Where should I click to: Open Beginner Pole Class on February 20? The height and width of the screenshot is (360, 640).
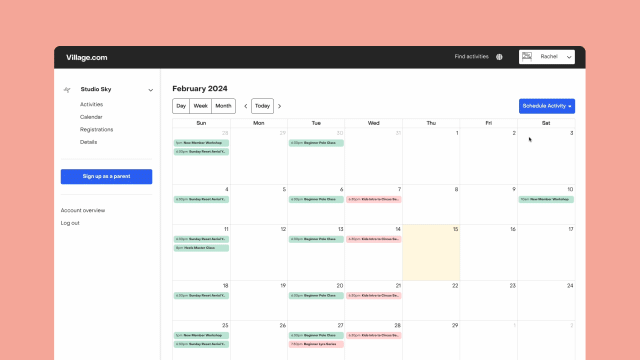coord(316,296)
